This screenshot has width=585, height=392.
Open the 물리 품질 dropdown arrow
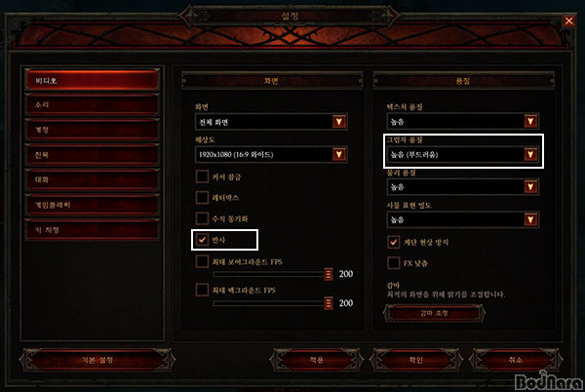tap(530, 187)
